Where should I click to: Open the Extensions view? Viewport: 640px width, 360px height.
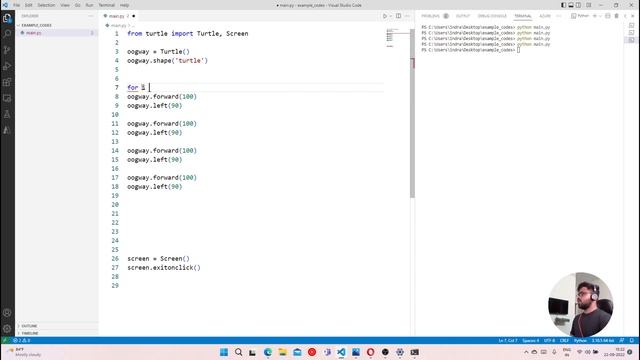point(7,82)
